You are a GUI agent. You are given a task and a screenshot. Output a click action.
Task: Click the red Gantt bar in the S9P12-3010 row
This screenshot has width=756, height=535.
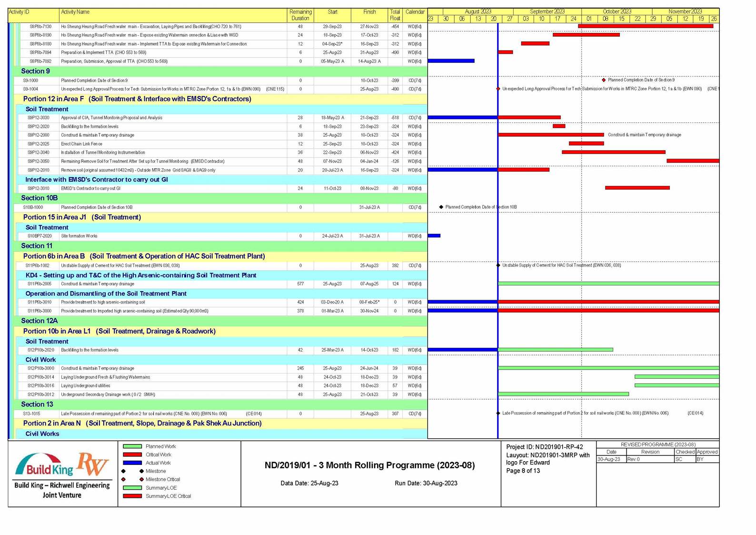click(x=637, y=188)
